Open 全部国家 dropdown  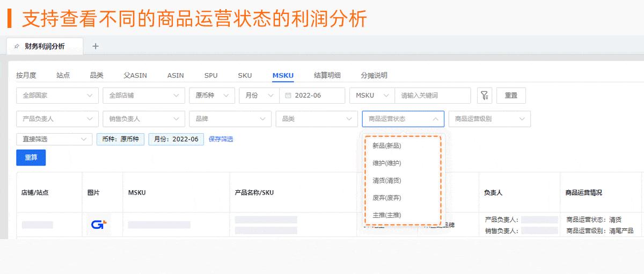[57, 96]
